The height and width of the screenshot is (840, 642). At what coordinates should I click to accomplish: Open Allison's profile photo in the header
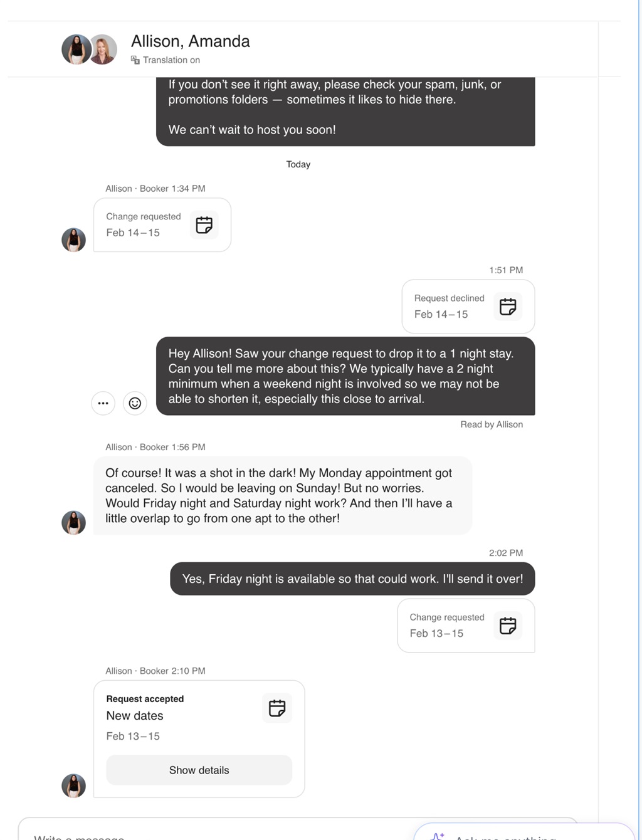[x=76, y=50]
